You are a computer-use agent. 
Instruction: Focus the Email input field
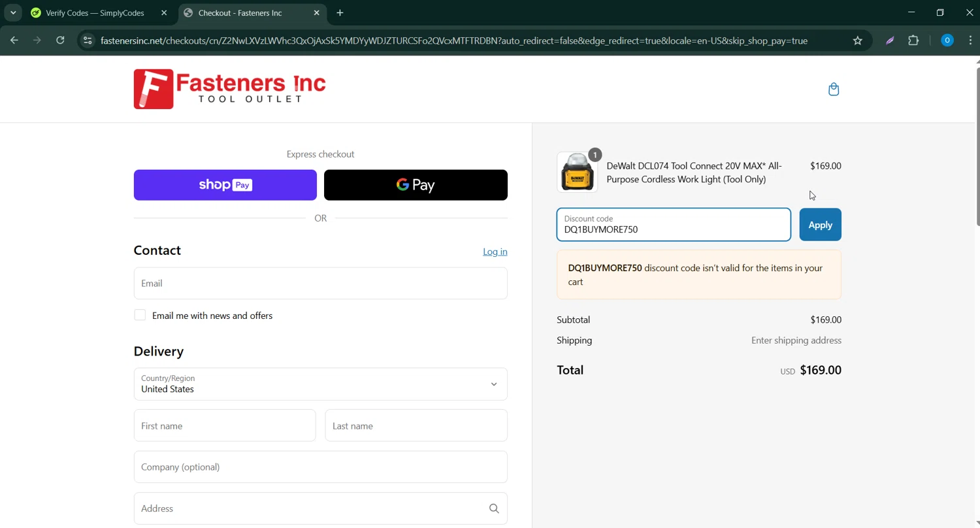point(320,284)
